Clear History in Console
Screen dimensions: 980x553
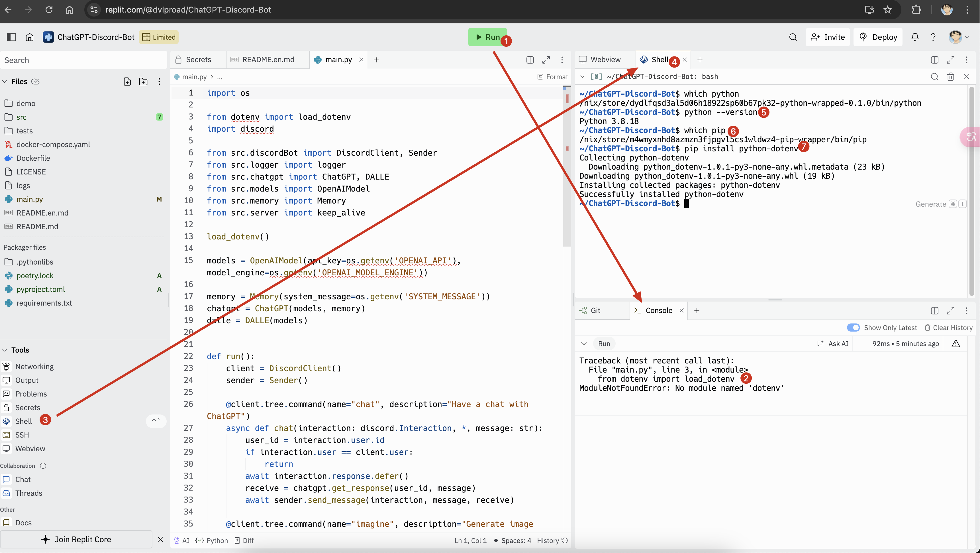click(x=948, y=328)
